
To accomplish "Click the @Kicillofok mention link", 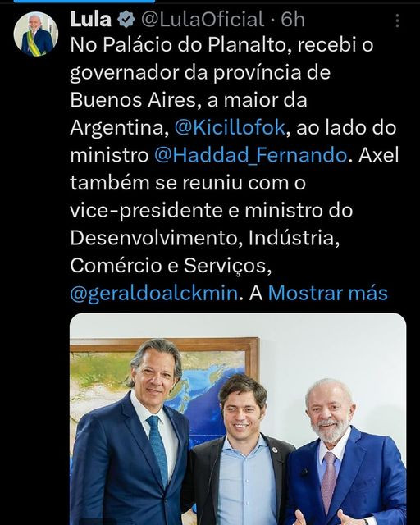I will point(230,128).
